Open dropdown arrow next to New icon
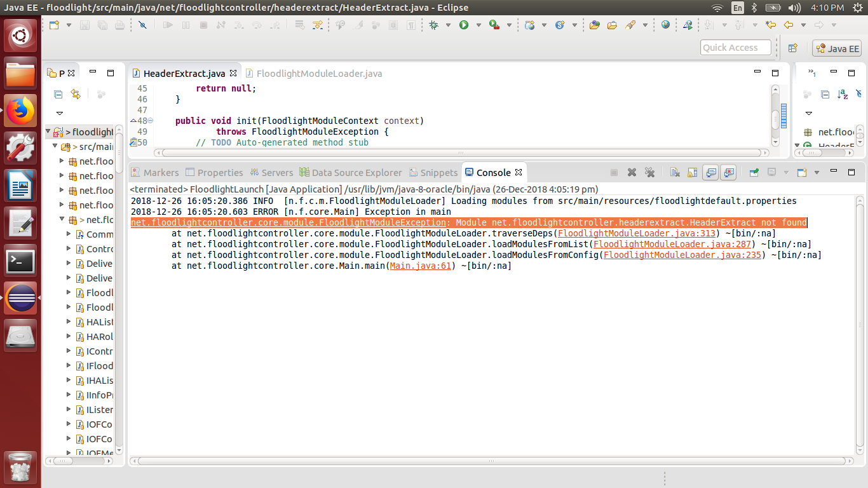This screenshot has width=868, height=488. 68,25
